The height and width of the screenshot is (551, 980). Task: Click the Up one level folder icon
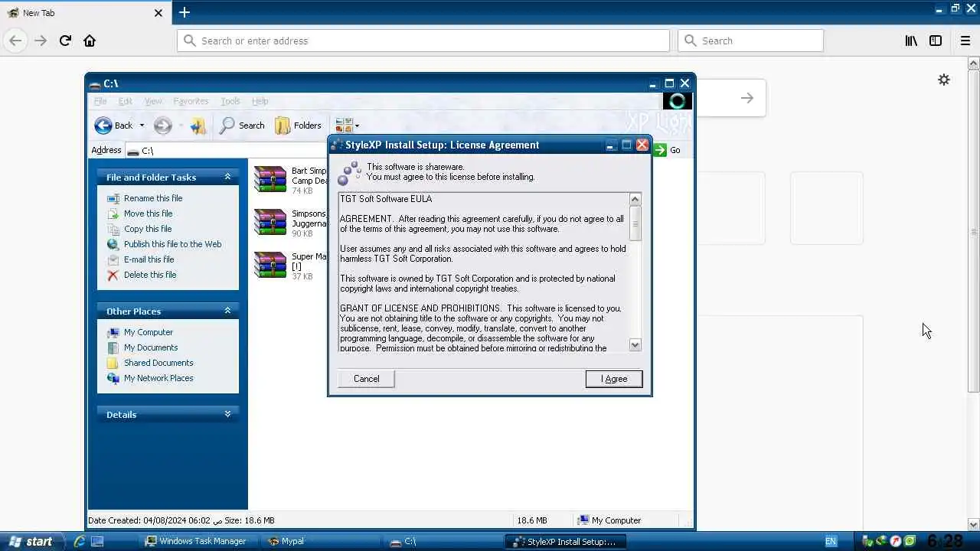[198, 126]
